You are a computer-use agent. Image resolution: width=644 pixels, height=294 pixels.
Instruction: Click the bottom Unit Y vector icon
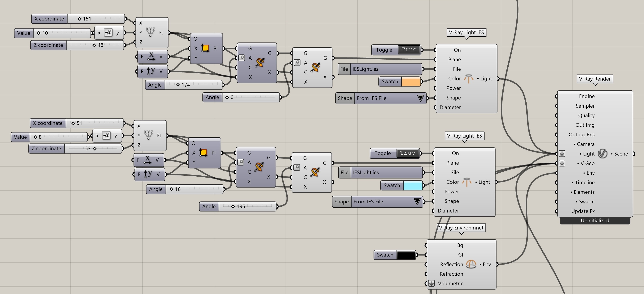click(148, 174)
